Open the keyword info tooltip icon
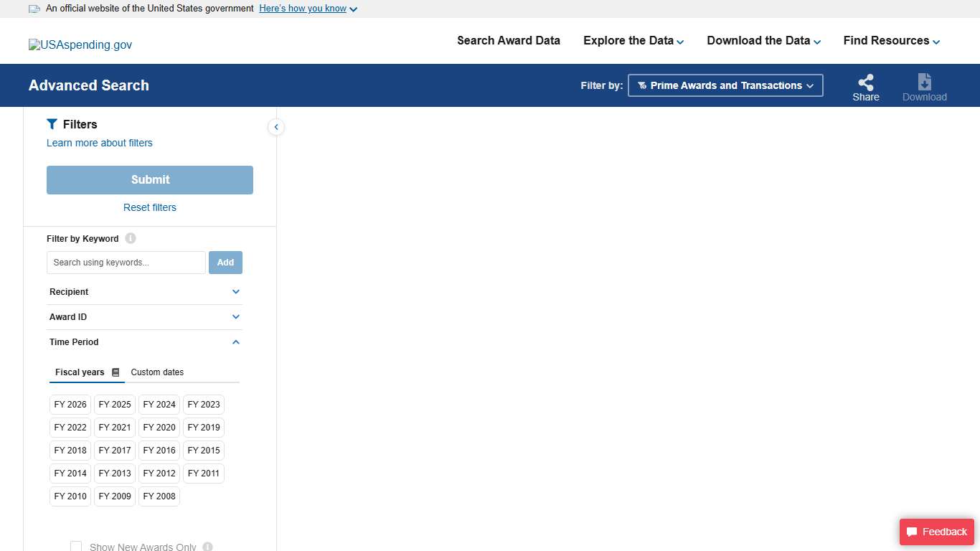 [131, 238]
